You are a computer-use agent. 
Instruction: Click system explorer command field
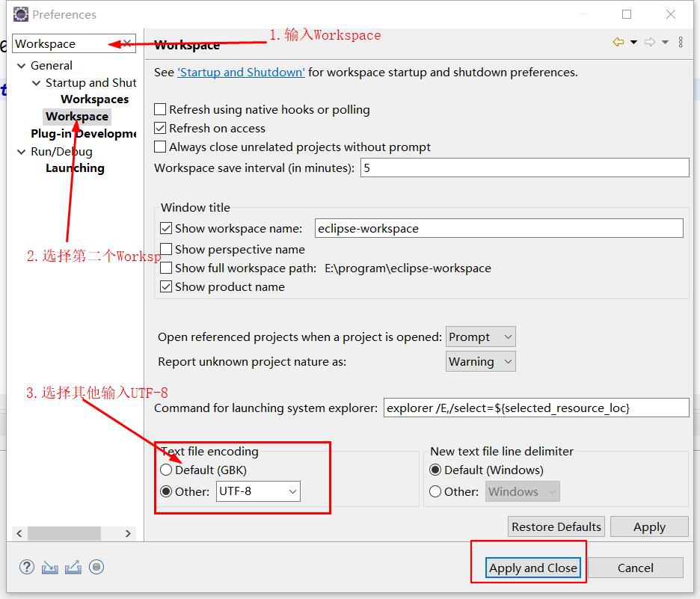click(x=536, y=408)
